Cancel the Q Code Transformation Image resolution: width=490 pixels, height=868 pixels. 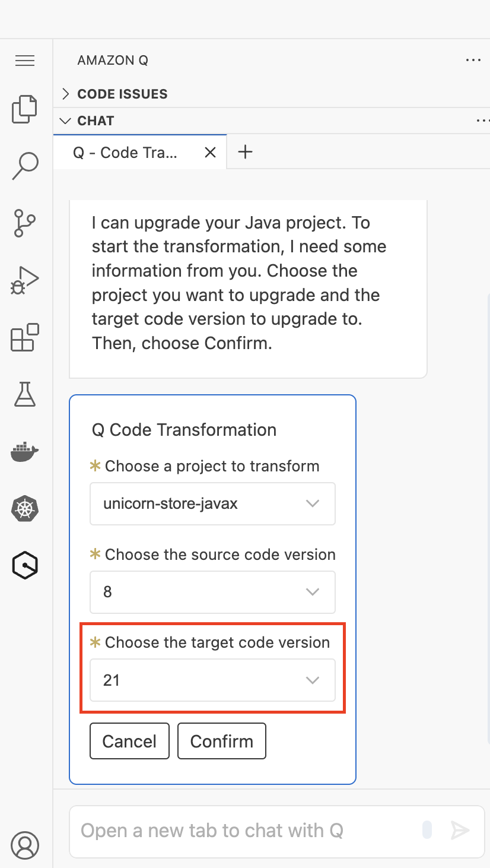click(129, 740)
